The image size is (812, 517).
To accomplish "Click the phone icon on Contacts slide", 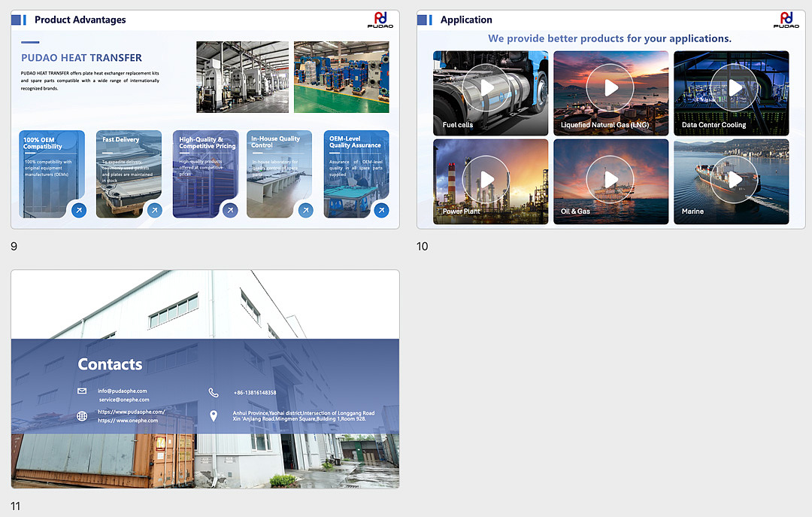I will 214,393.
